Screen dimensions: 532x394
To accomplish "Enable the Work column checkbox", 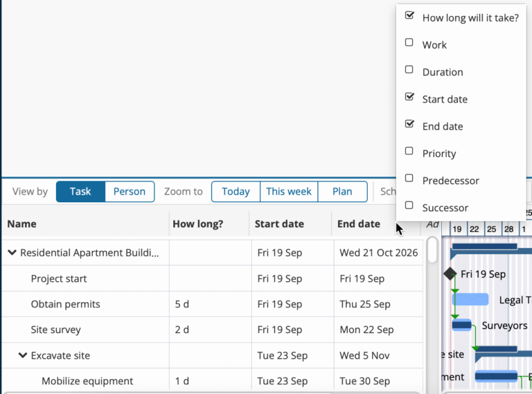I will click(409, 43).
